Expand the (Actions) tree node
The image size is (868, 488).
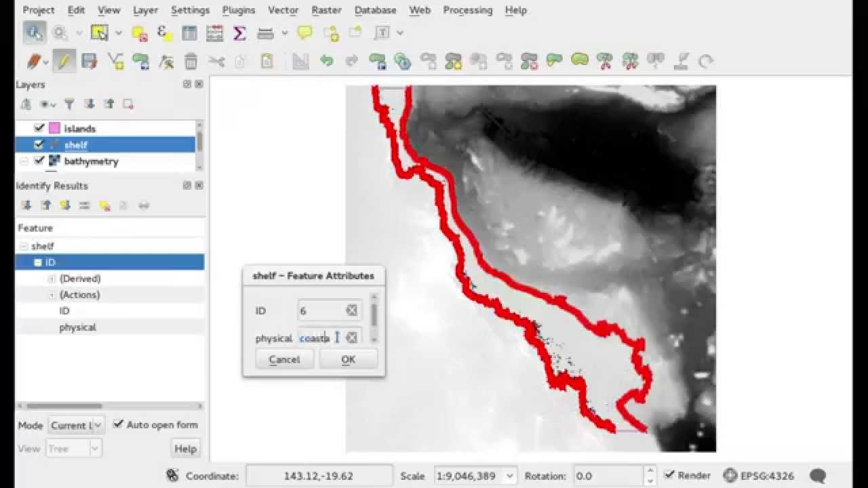point(52,295)
